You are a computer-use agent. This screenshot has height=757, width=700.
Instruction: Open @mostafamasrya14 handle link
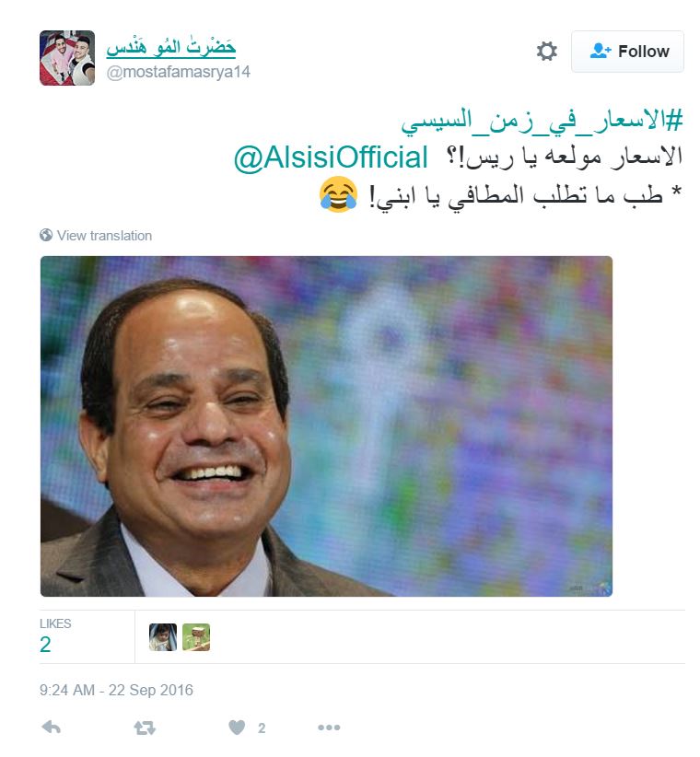[178, 72]
